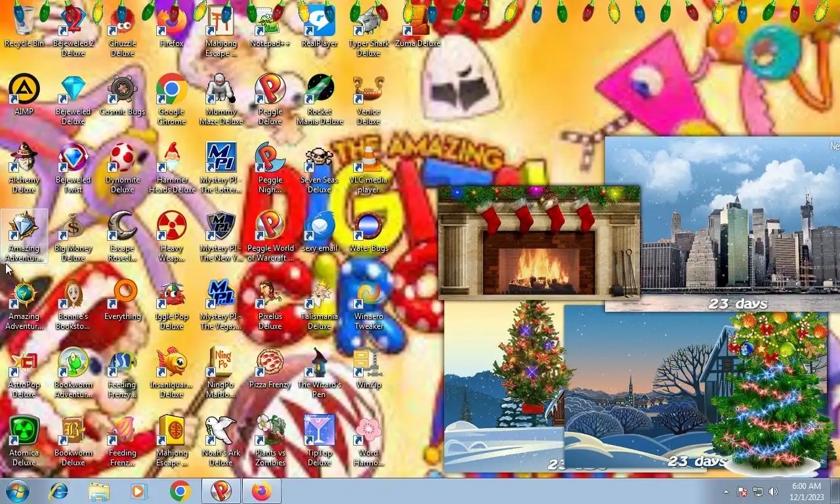Open the Everything search shortcut

[122, 299]
